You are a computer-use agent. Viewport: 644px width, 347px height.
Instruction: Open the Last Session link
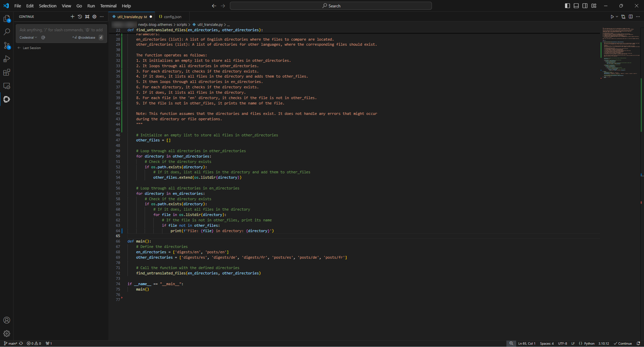[30, 48]
